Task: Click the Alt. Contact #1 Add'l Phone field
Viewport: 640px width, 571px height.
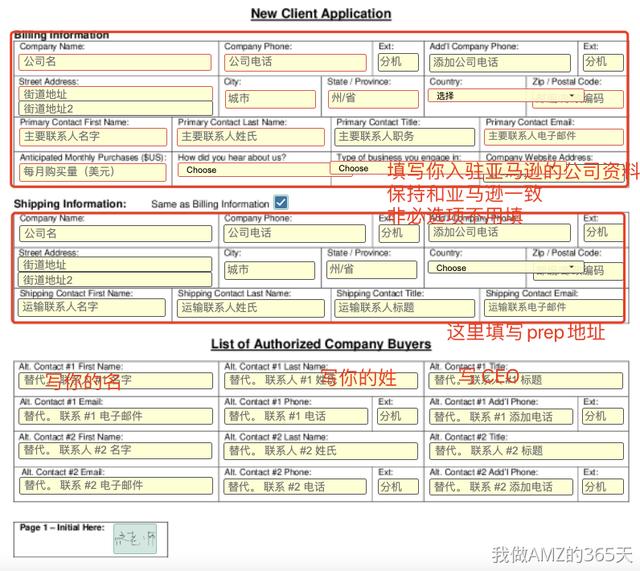Action: (x=501, y=417)
